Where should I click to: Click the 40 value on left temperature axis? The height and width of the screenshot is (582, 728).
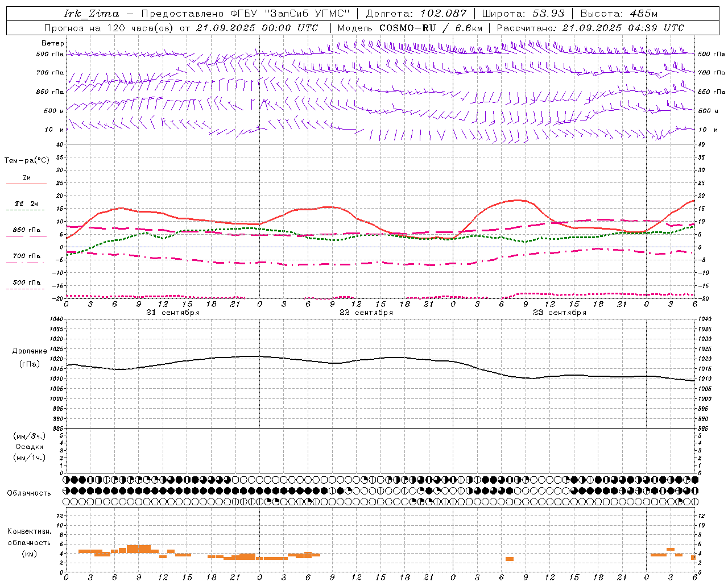click(x=59, y=145)
